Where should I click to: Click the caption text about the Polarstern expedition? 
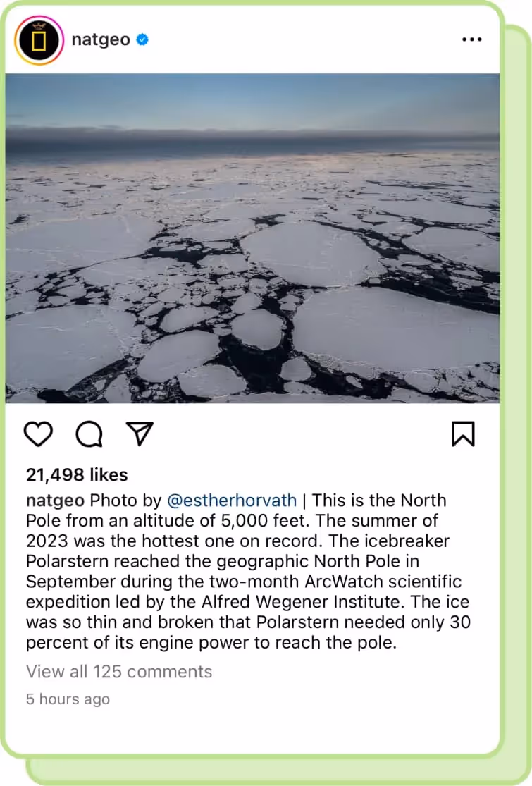[247, 582]
